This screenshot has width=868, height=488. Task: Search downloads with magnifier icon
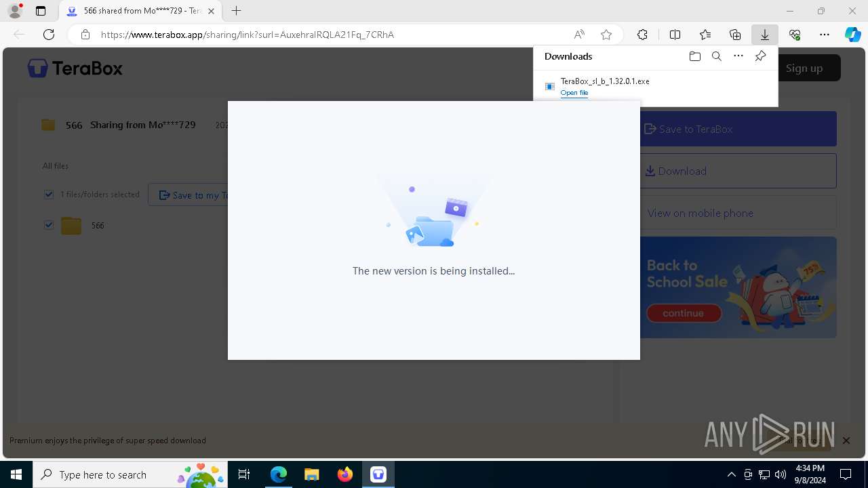pyautogui.click(x=716, y=56)
